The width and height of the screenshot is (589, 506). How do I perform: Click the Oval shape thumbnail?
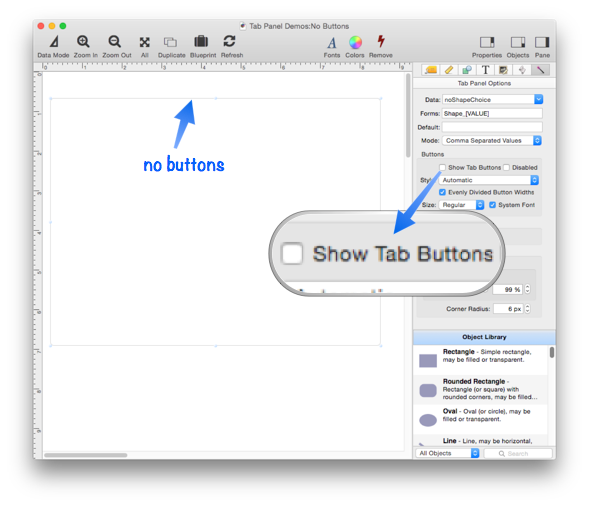(428, 420)
